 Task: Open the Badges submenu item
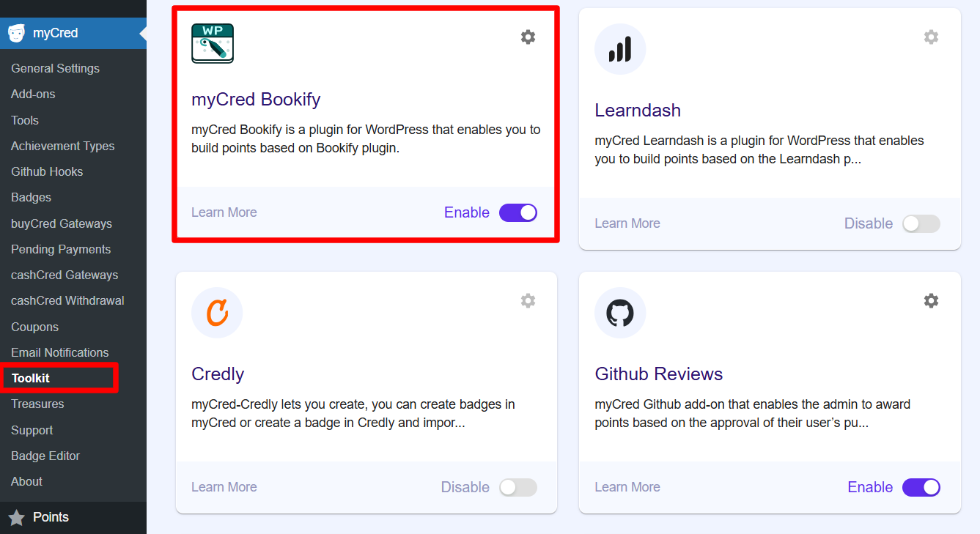click(31, 197)
